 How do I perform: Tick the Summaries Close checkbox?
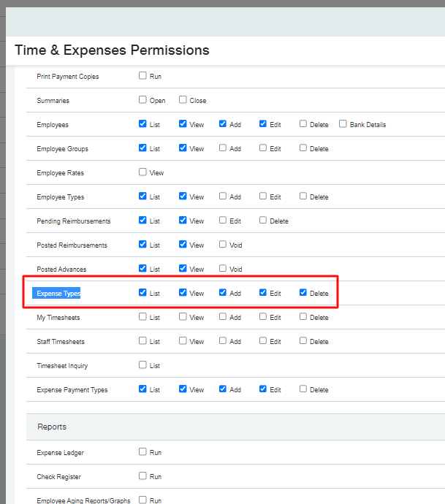[x=183, y=99]
